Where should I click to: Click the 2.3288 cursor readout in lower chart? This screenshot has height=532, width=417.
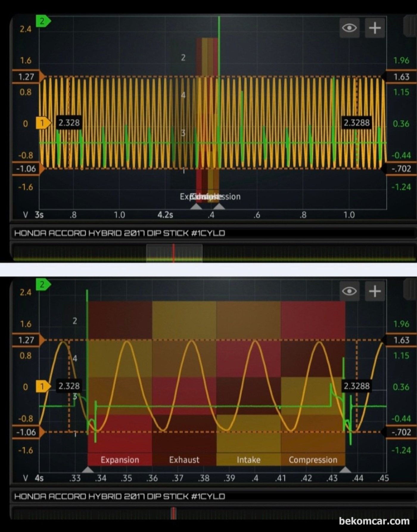357,386
